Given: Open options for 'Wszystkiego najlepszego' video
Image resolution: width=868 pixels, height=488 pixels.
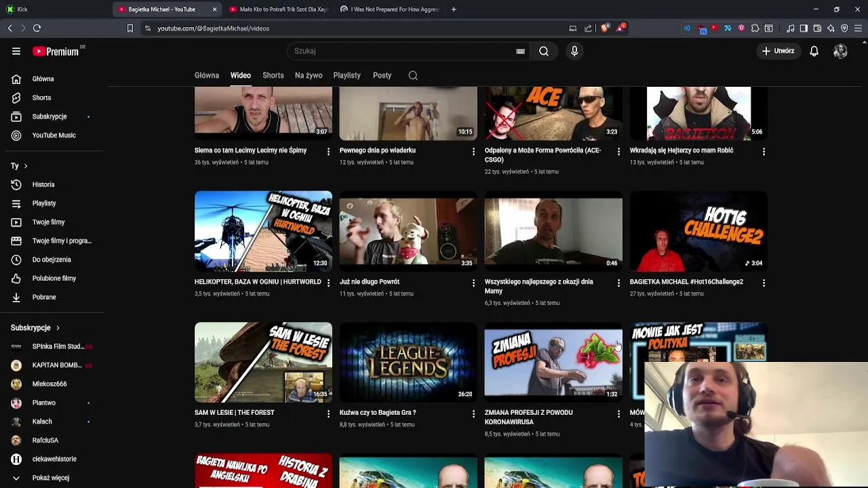Looking at the screenshot, I should (x=618, y=283).
